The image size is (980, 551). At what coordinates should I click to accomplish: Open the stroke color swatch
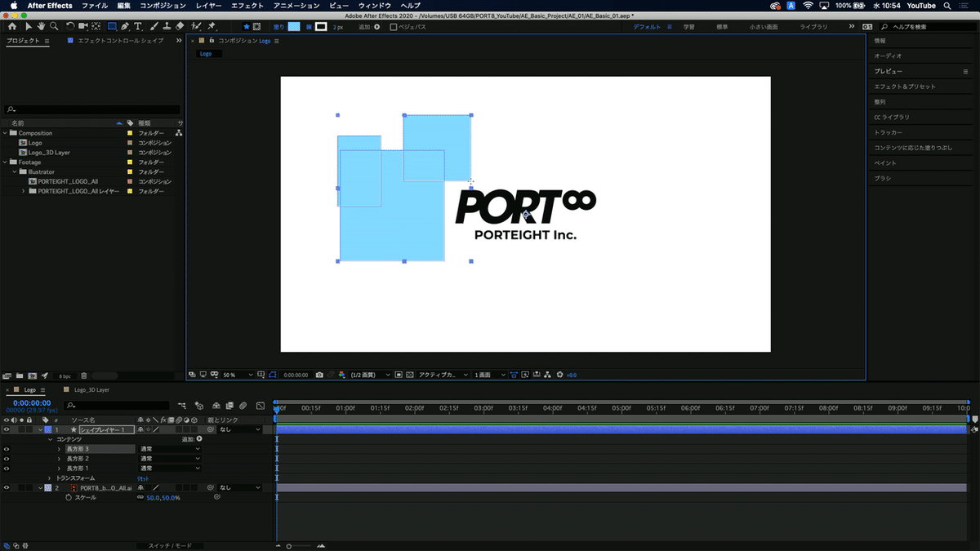(x=321, y=27)
